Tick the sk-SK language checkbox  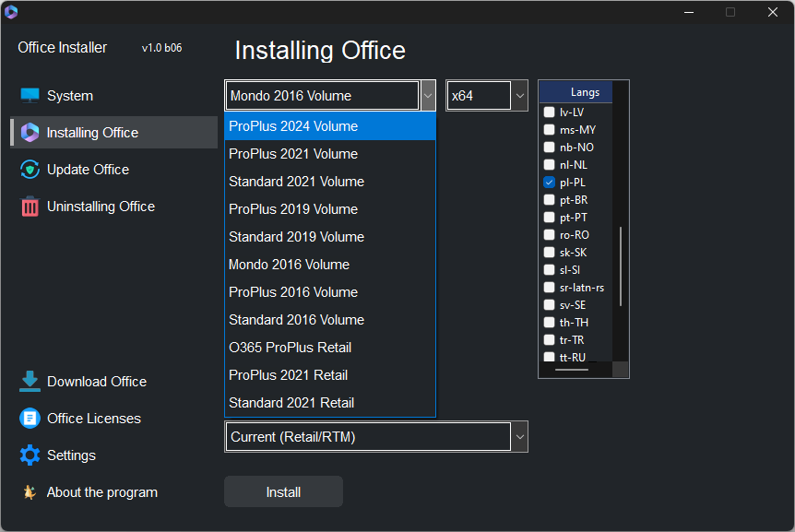pos(549,253)
